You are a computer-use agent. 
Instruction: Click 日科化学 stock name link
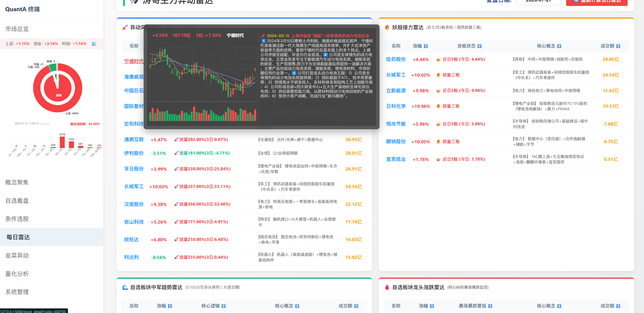(396, 106)
